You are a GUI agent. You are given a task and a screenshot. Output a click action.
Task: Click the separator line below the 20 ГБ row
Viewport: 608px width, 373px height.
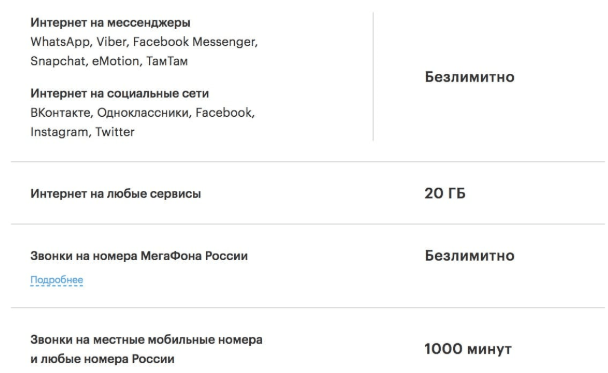coord(308,224)
